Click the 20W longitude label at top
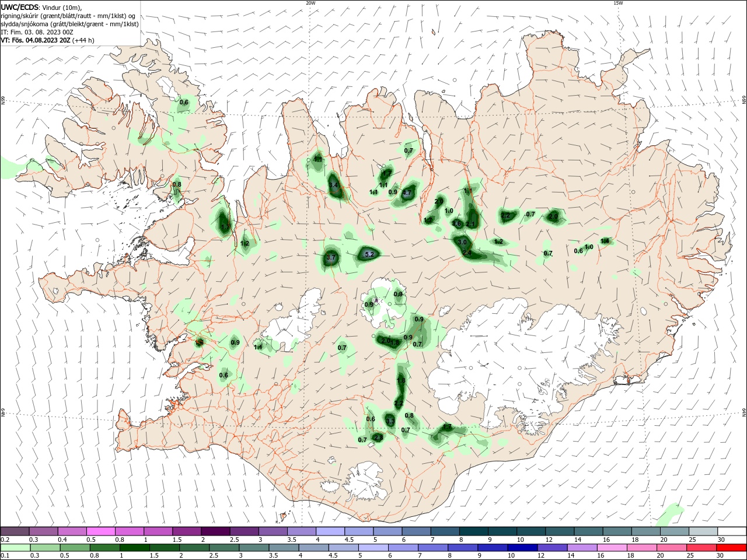Viewport: 747px width, 560px height. coord(310,3)
